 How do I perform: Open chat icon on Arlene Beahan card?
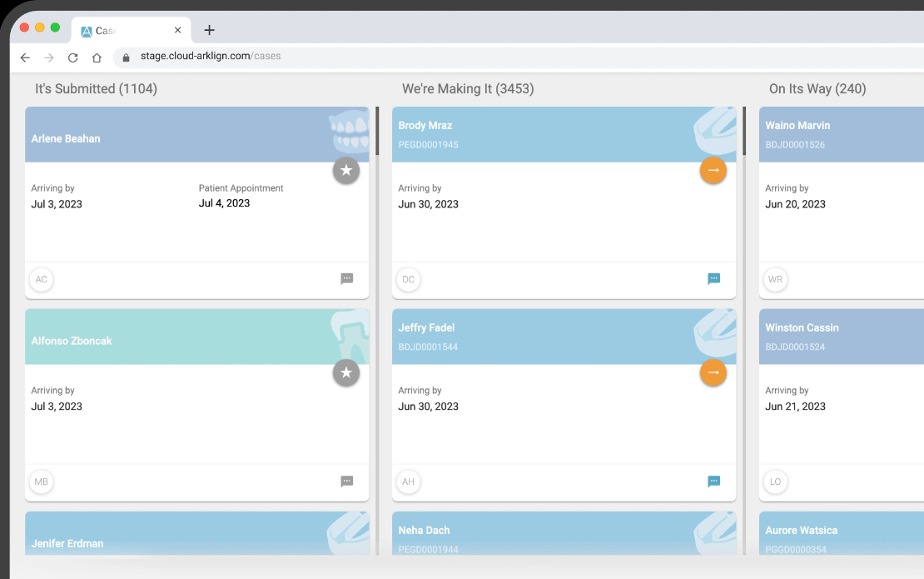347,279
